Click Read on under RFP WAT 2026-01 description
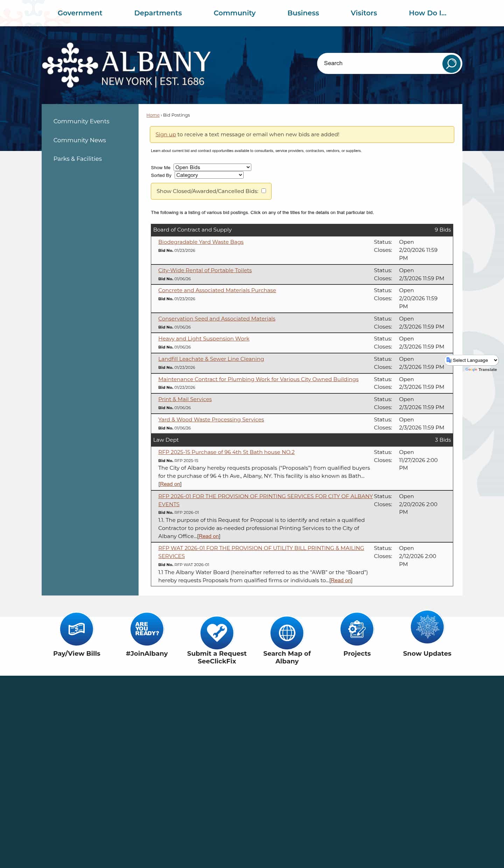504x868 pixels. click(x=341, y=580)
